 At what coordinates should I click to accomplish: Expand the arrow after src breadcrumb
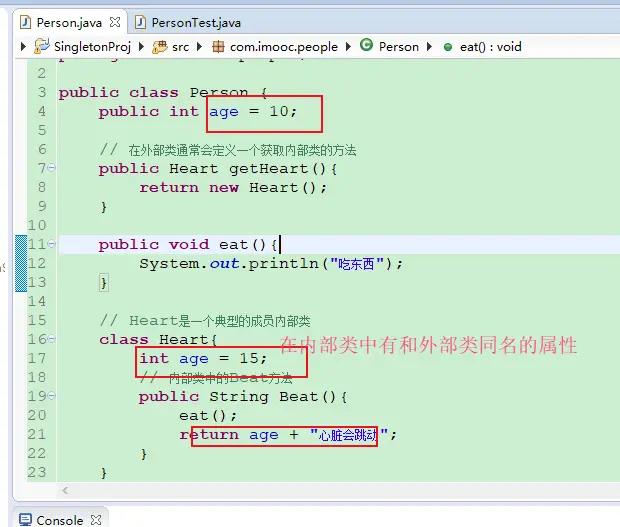(x=199, y=47)
